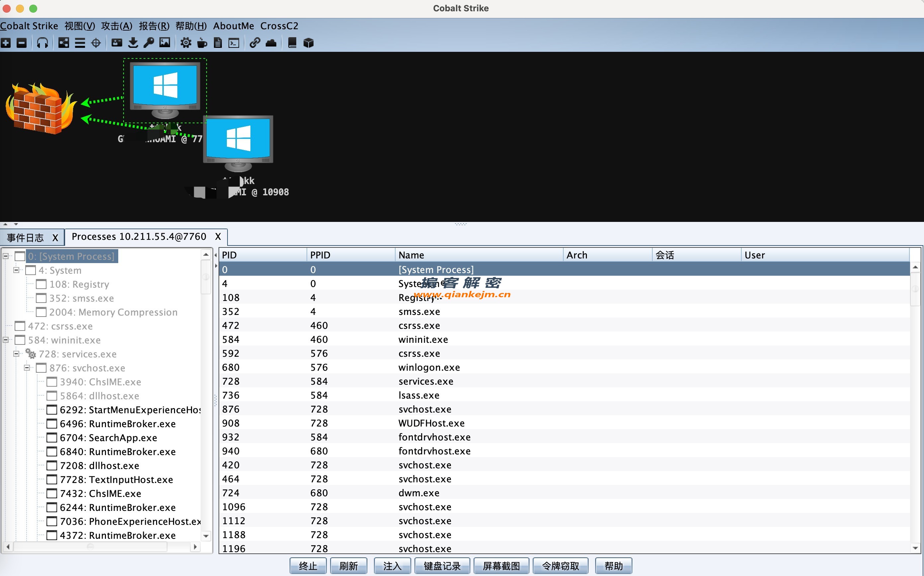Show Targets using the crosshair icon

click(x=96, y=43)
